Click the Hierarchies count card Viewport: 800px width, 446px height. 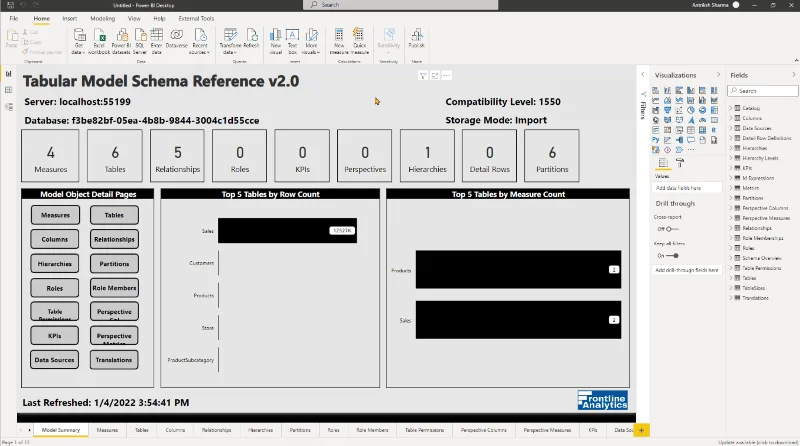(428, 156)
